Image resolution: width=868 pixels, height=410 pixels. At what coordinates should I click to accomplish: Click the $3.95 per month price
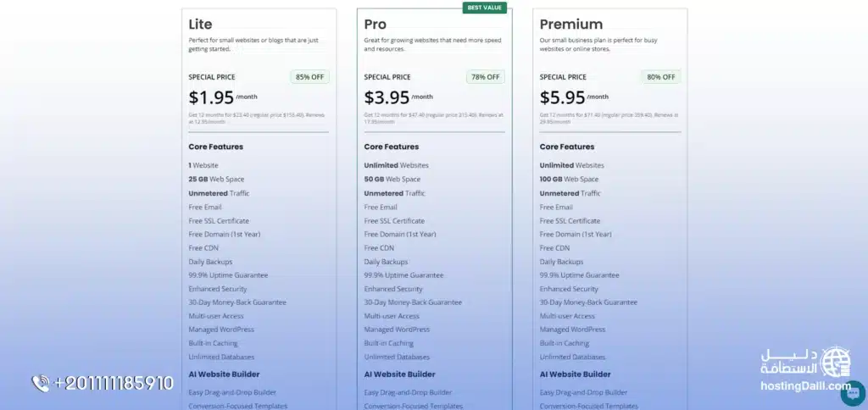[387, 97]
